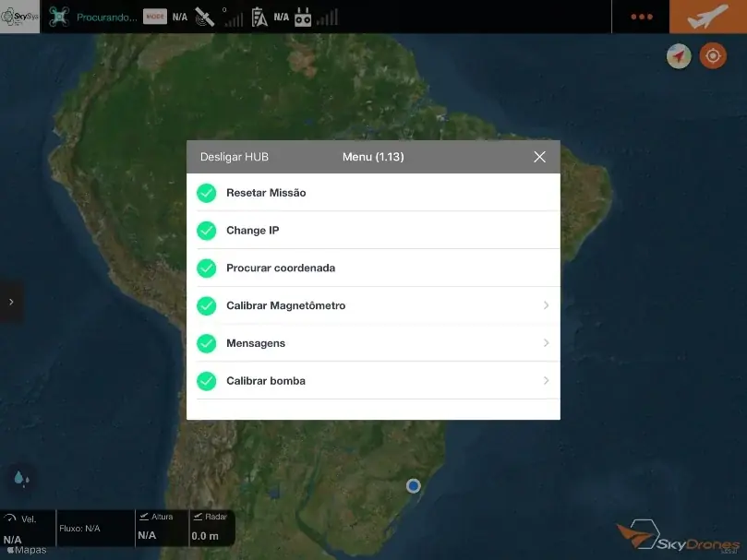The width and height of the screenshot is (747, 560).
Task: Tap the water droplet spray icon
Action: click(x=21, y=478)
